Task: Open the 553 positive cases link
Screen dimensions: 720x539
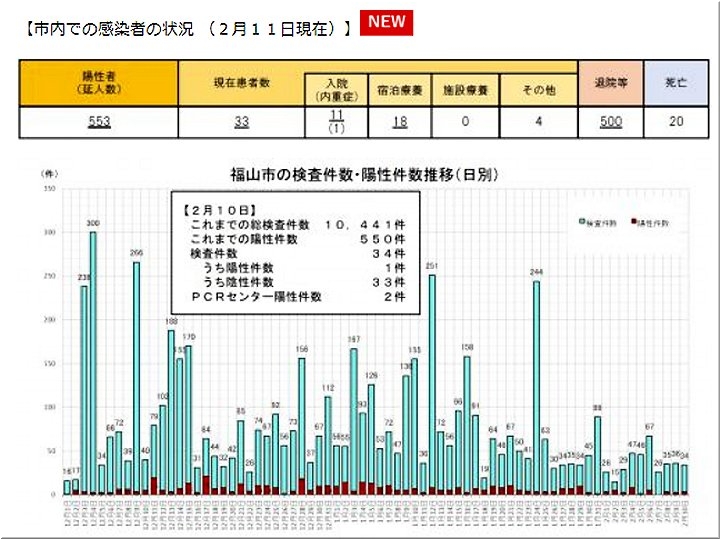Action: [x=98, y=122]
